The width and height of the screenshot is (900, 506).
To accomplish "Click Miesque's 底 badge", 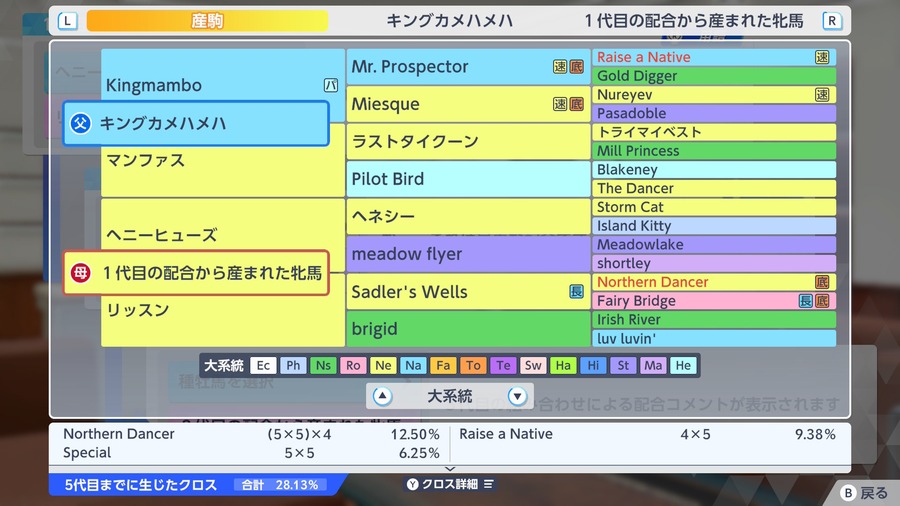I will click(x=576, y=104).
